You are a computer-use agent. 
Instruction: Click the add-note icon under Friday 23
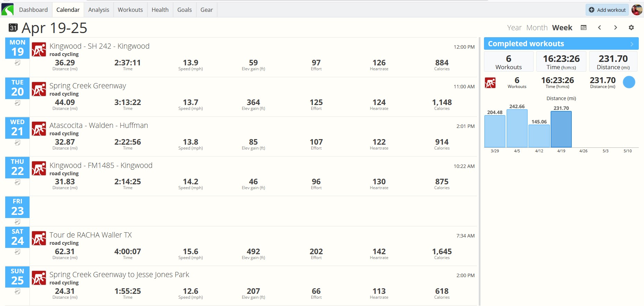17,222
